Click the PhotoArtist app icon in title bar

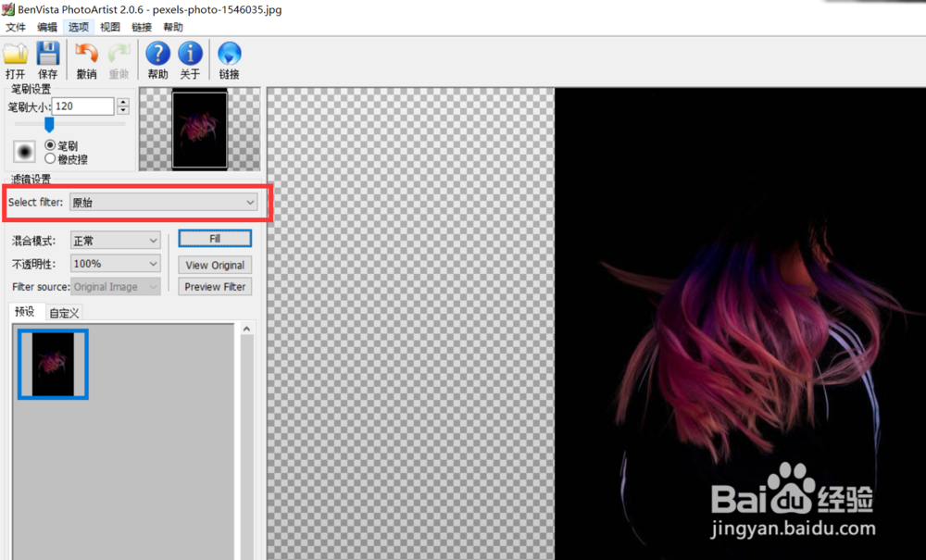click(7, 9)
